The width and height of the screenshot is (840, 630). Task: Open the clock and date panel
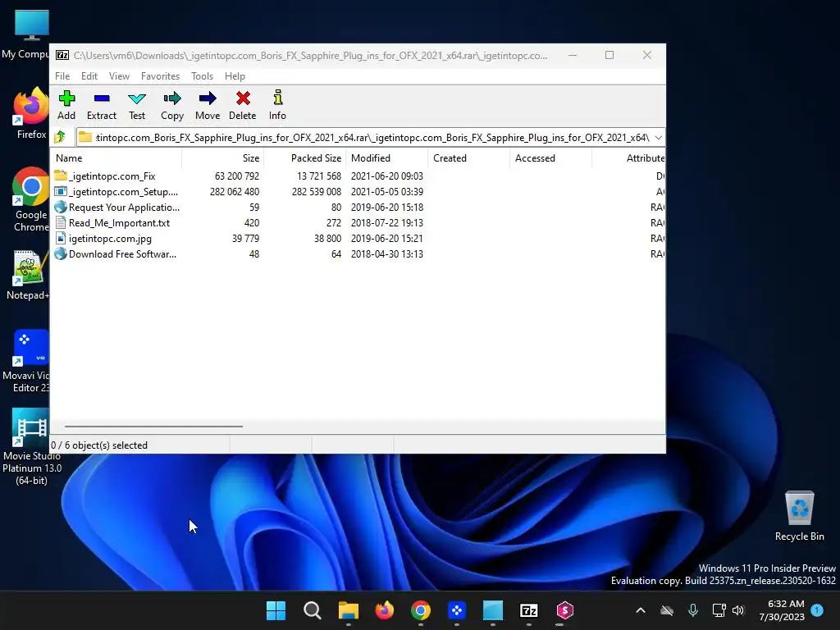pyautogui.click(x=782, y=610)
